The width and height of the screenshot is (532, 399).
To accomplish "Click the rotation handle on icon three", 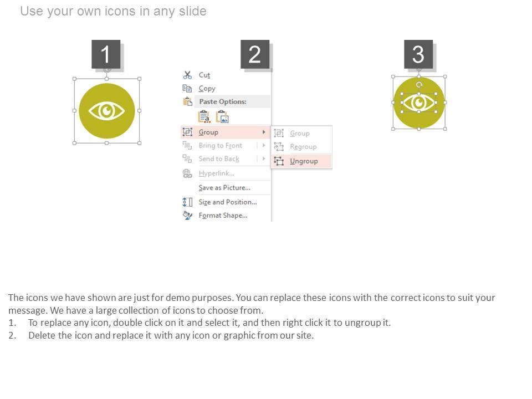I will [419, 85].
